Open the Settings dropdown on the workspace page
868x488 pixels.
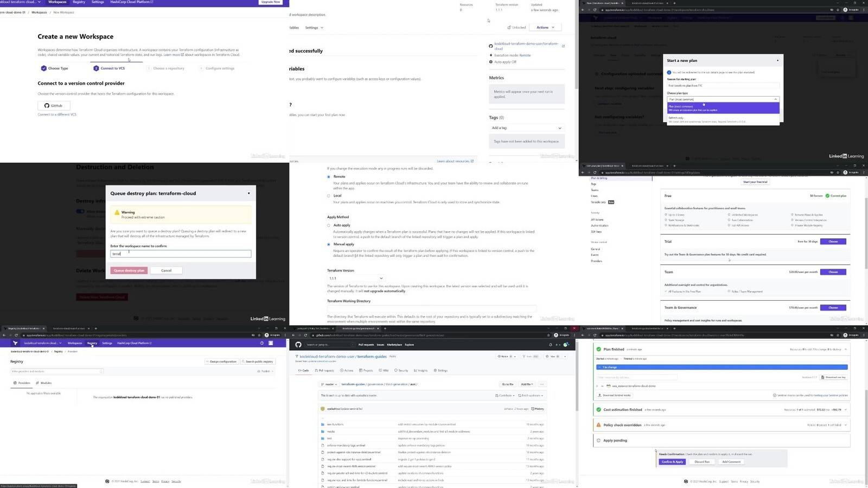[314, 28]
